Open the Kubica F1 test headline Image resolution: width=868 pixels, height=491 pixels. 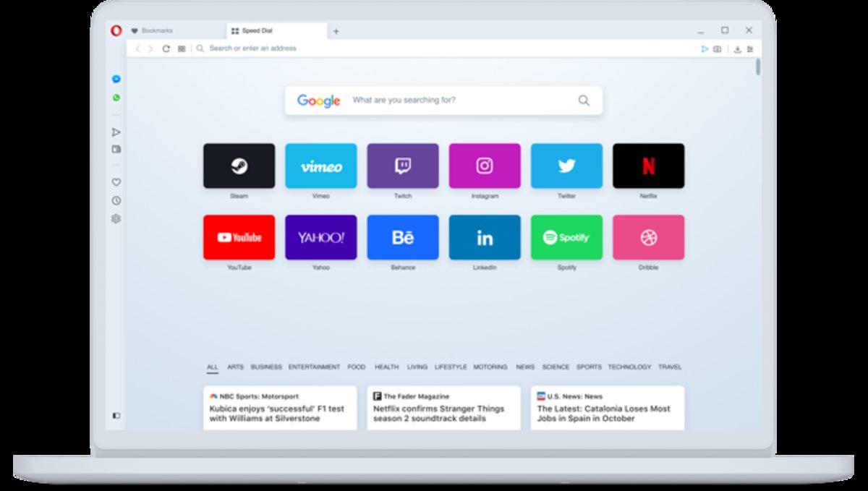pyautogui.click(x=277, y=414)
